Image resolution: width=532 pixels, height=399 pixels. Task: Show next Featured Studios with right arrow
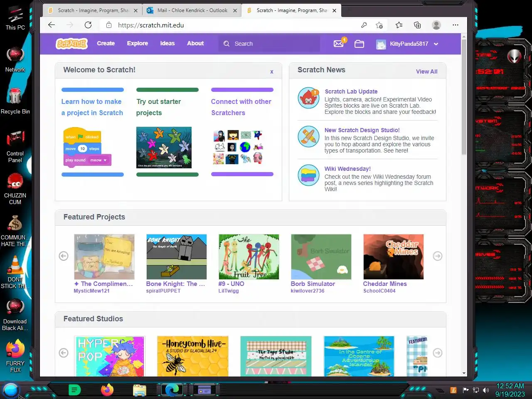tap(438, 353)
